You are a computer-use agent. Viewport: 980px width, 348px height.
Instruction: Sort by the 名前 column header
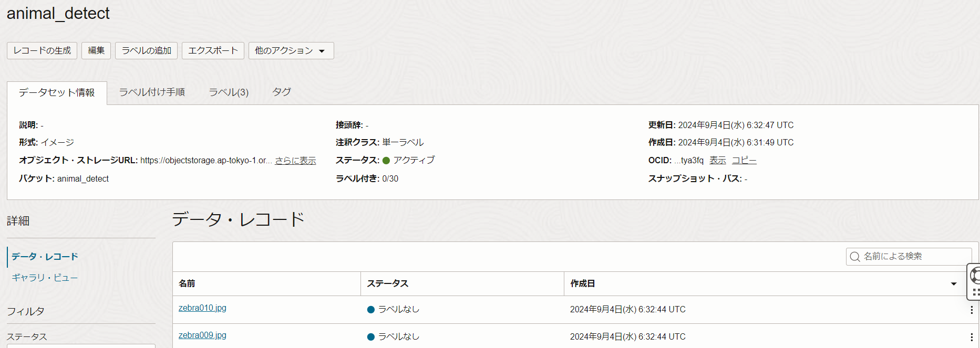(266, 283)
